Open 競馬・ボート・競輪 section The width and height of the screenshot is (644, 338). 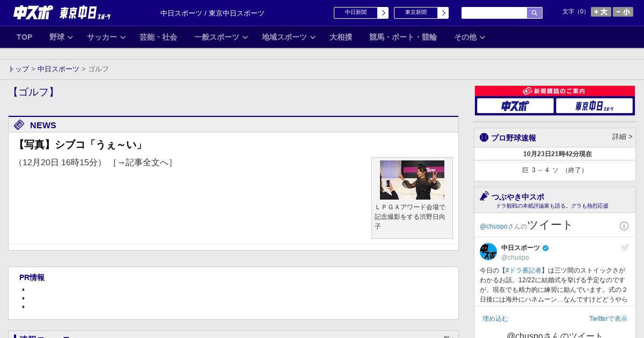[x=403, y=37]
